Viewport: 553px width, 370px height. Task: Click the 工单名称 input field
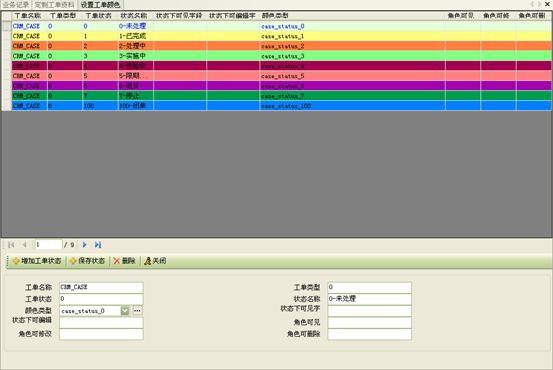pos(101,287)
